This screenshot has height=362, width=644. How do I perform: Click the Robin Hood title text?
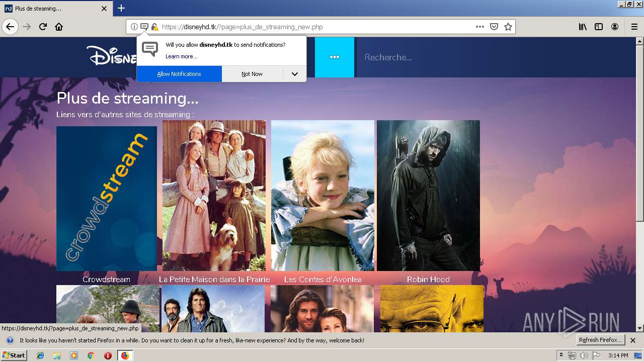[428, 279]
